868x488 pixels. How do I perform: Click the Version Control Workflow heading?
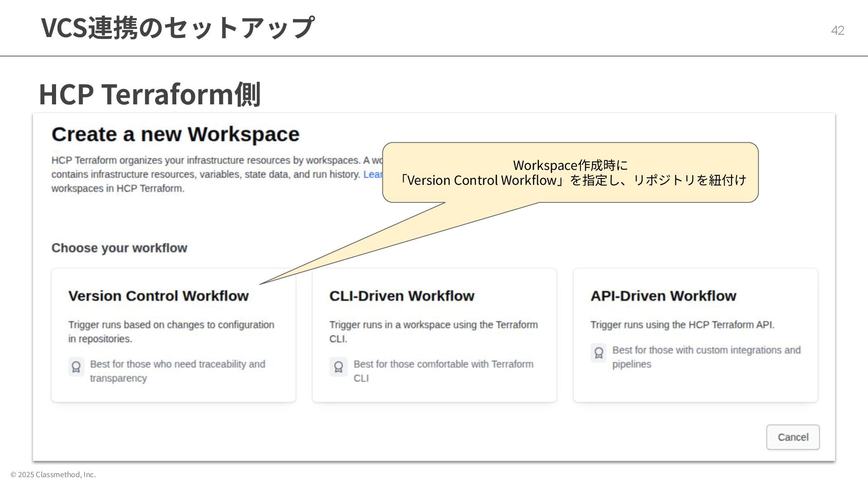158,296
